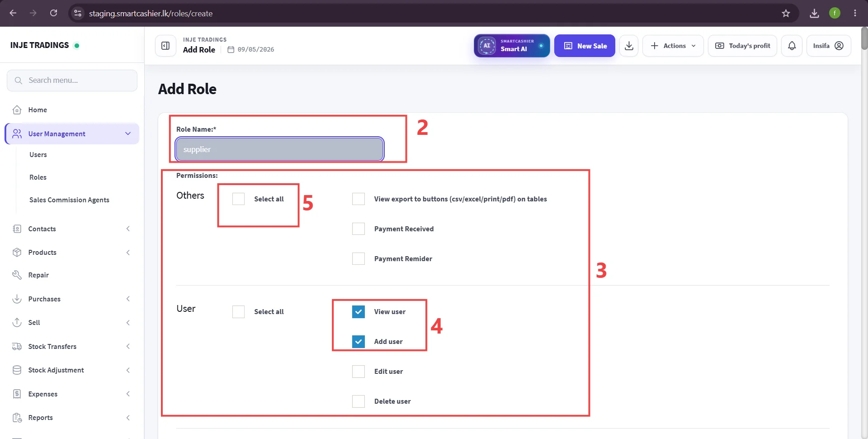
Task: Open the Actions dropdown
Action: click(673, 46)
